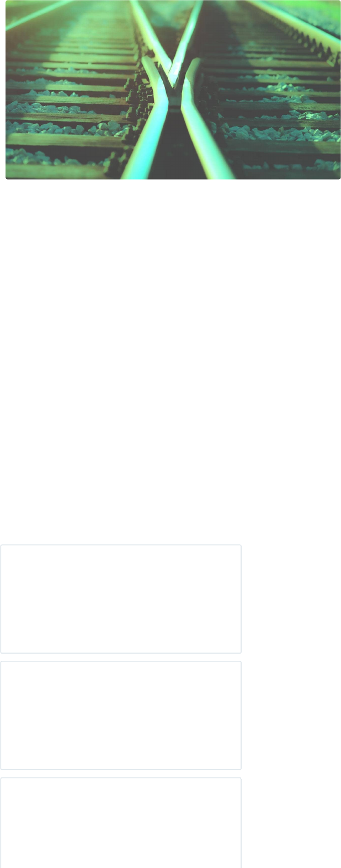Select the last partially visible empty card
341x868 pixels.
coord(121,823)
